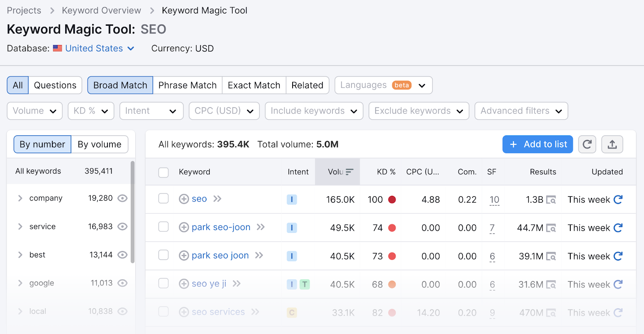Click the orange KD dot for 'seo ye ji'
The image size is (644, 334).
392,284
